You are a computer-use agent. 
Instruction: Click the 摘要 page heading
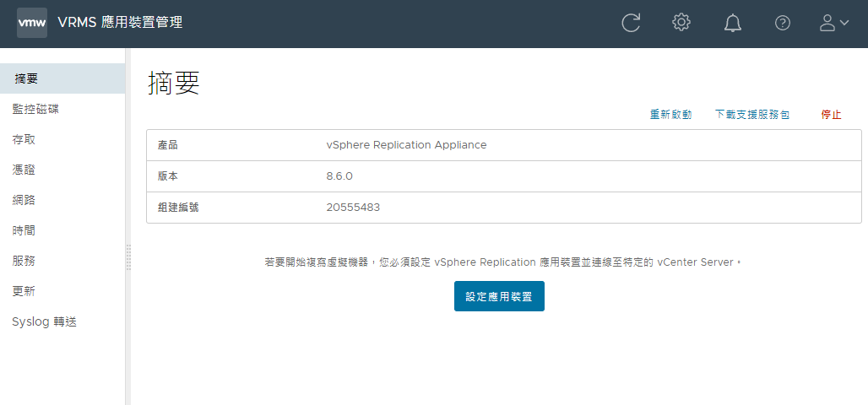(174, 84)
